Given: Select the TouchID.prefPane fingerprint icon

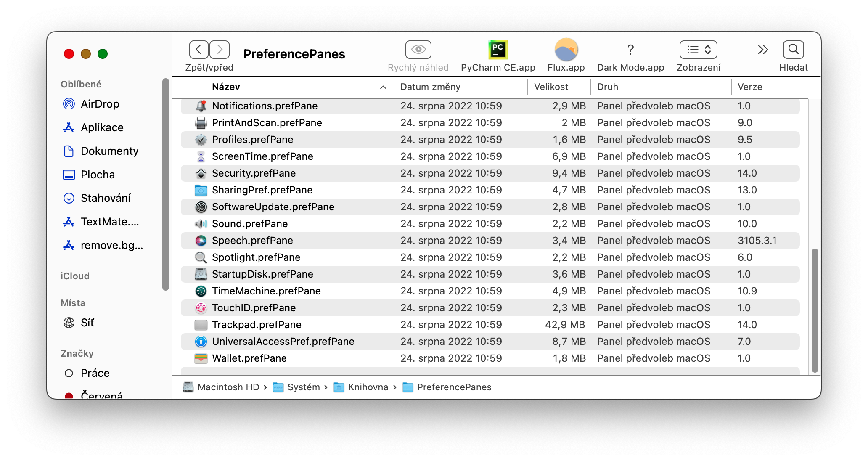Looking at the screenshot, I should click(x=201, y=308).
